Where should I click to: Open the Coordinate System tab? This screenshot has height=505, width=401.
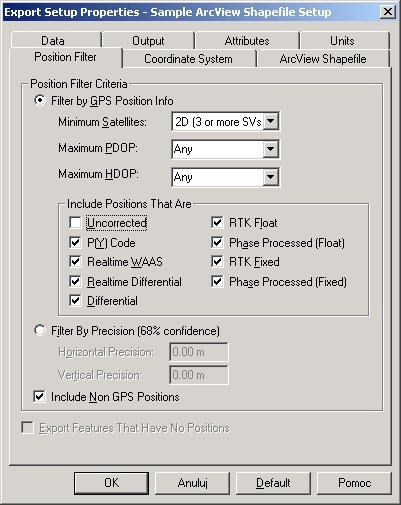[189, 59]
